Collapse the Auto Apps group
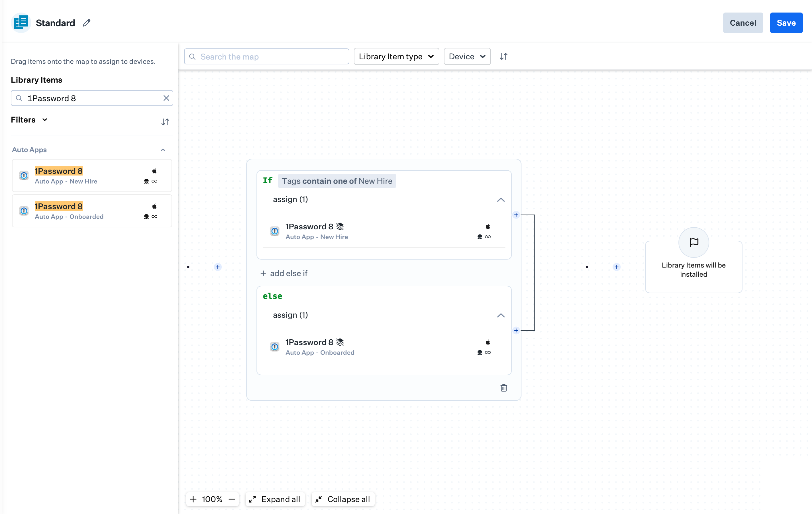Viewport: 812px width, 514px height. click(x=163, y=150)
